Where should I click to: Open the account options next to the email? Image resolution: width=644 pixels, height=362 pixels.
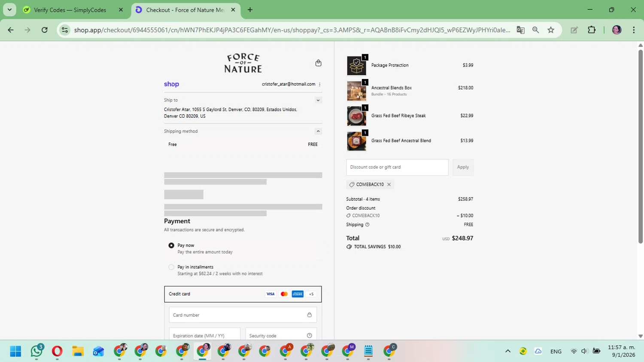point(320,84)
